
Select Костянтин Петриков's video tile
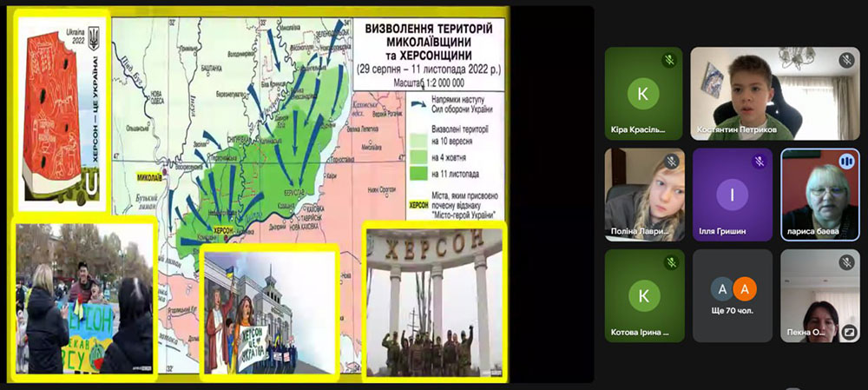coord(774,93)
